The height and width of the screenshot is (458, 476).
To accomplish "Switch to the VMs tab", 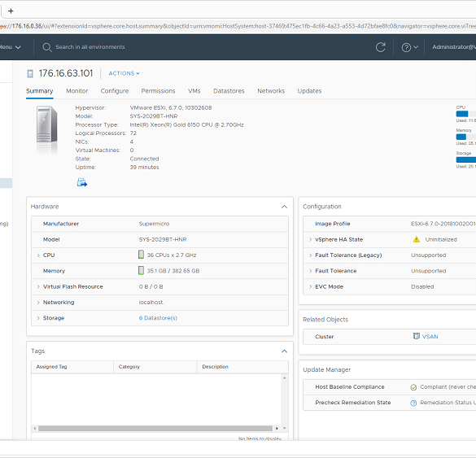I will (194, 91).
